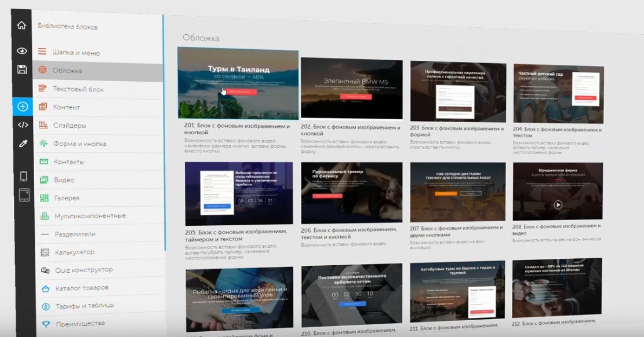The width and height of the screenshot is (644, 337).
Task: Click the sidebar vertical scrollbar
Action: (x=165, y=133)
